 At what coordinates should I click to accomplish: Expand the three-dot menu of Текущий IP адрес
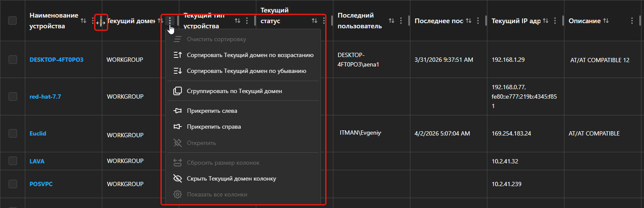click(555, 21)
